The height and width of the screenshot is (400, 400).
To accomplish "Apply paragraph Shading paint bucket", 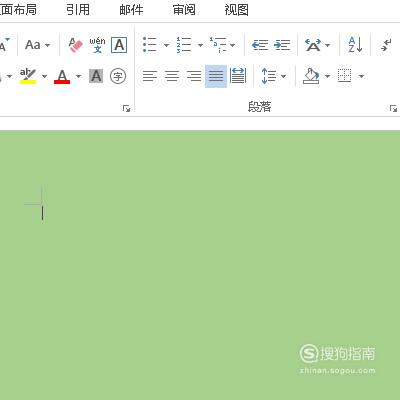I will [311, 76].
